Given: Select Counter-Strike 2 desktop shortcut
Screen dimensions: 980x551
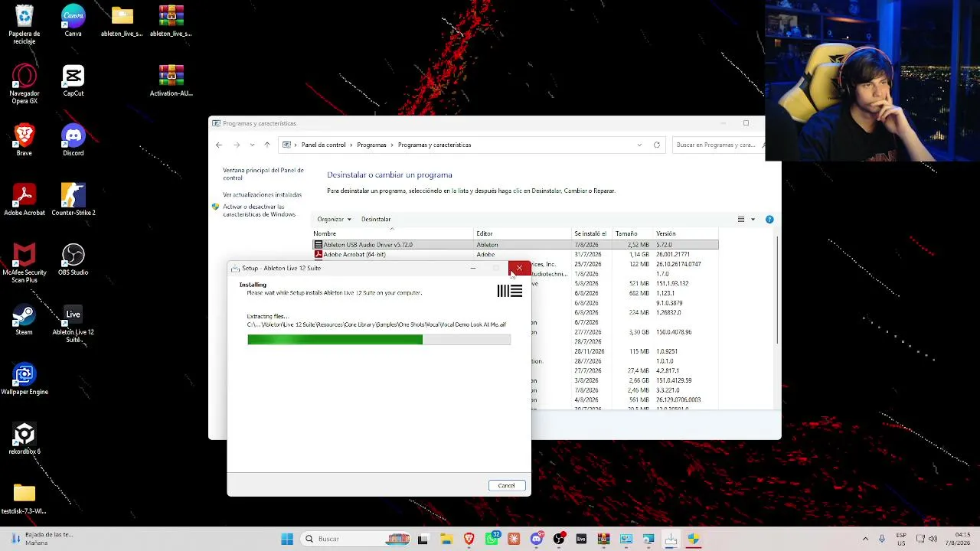Looking at the screenshot, I should pos(73,200).
